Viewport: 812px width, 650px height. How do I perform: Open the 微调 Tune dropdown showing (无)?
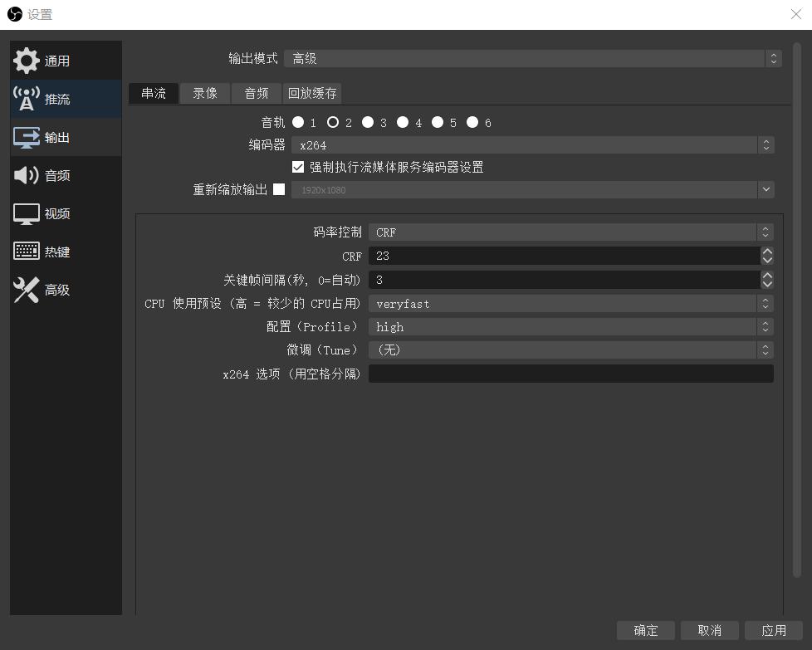[x=571, y=350]
